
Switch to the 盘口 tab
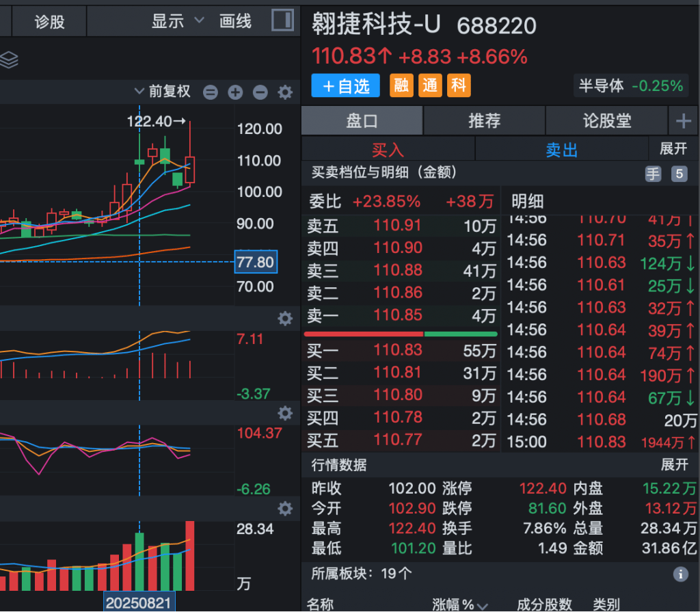362,120
